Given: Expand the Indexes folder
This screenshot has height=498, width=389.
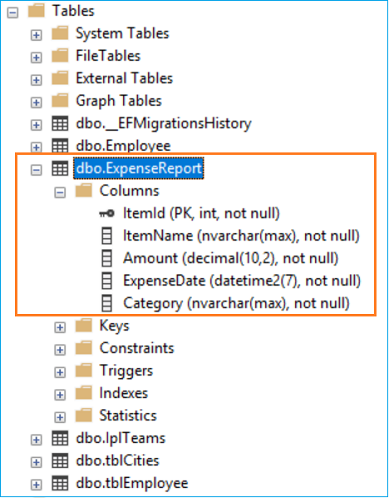Looking at the screenshot, I should [60, 395].
